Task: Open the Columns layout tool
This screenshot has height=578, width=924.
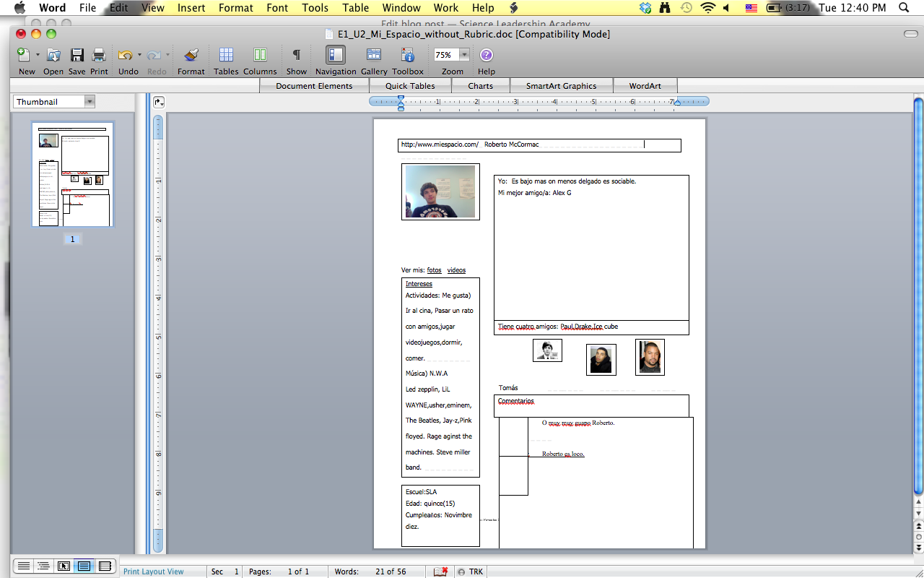Action: 260,56
